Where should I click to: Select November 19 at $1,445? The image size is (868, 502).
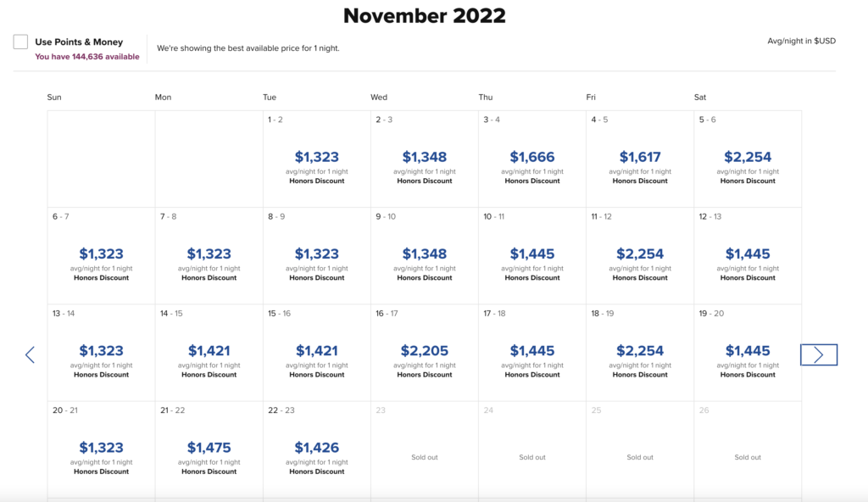(x=747, y=350)
